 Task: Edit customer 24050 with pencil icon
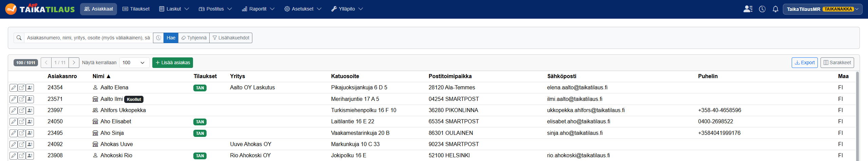[13, 122]
